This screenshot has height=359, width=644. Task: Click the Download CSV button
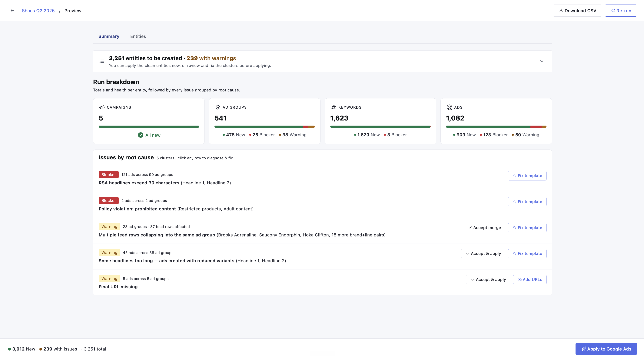pos(577,11)
